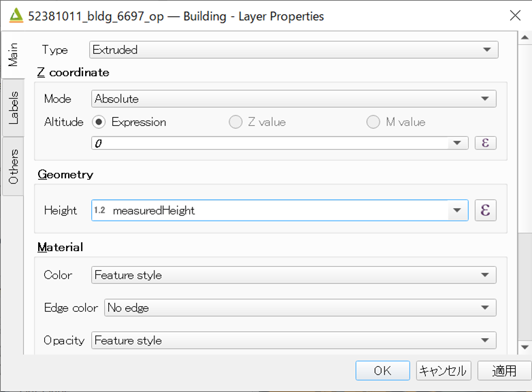The height and width of the screenshot is (392, 532).
Task: Open the Type dropdown showing Extruded
Action: pos(294,50)
